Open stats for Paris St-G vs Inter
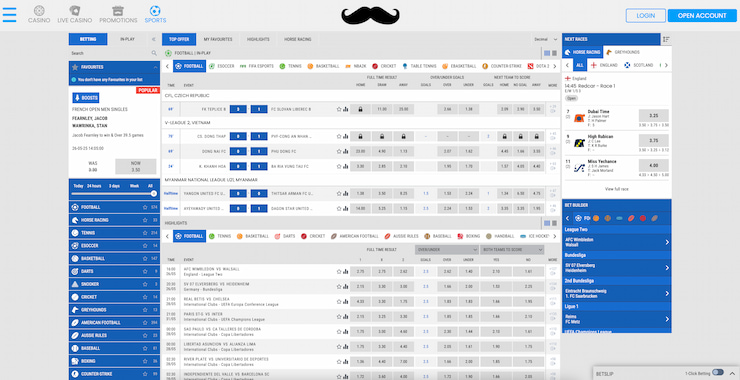 point(345,317)
